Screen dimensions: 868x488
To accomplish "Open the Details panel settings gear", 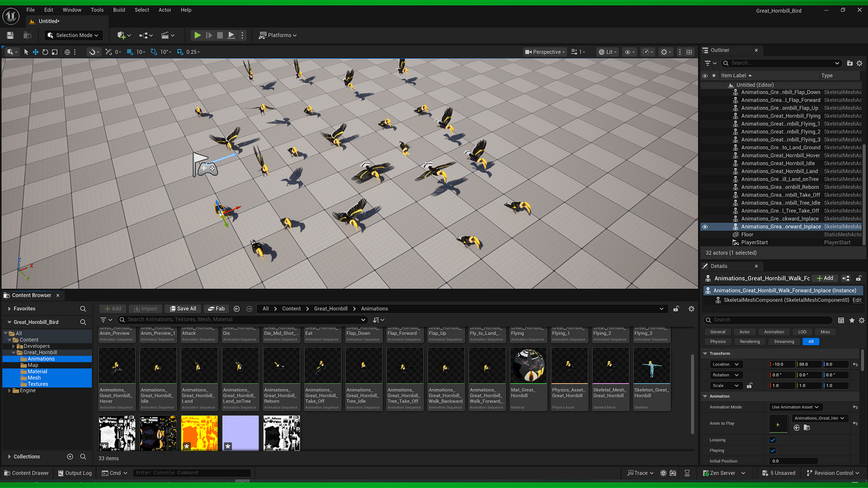I will pos(862,320).
